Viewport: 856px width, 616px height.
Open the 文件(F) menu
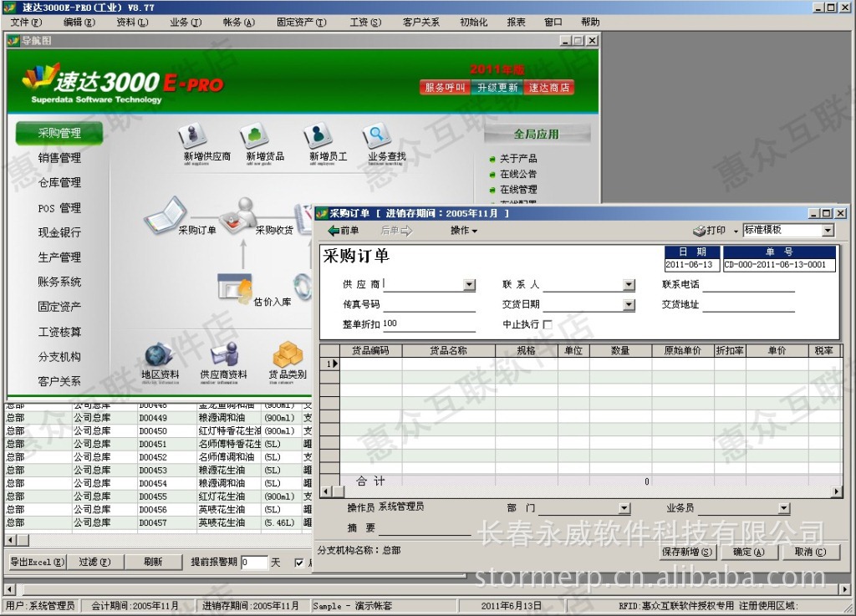pos(26,23)
